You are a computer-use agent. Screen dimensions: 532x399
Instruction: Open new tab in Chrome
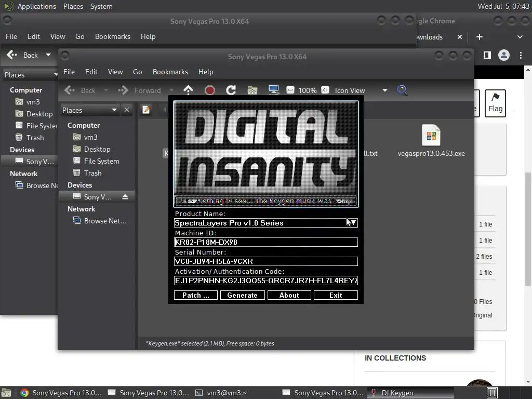[x=479, y=37]
